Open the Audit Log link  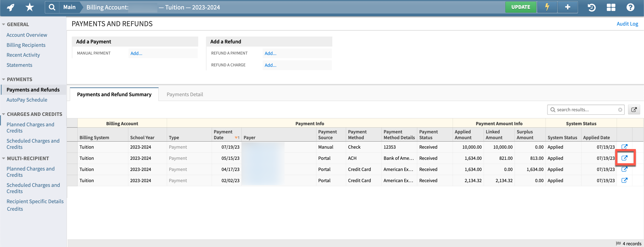click(627, 24)
